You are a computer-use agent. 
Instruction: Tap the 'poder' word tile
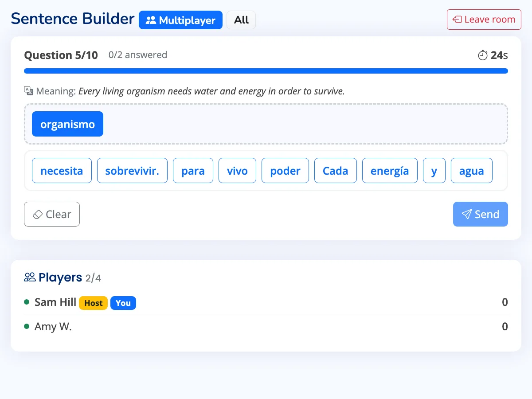[285, 171]
